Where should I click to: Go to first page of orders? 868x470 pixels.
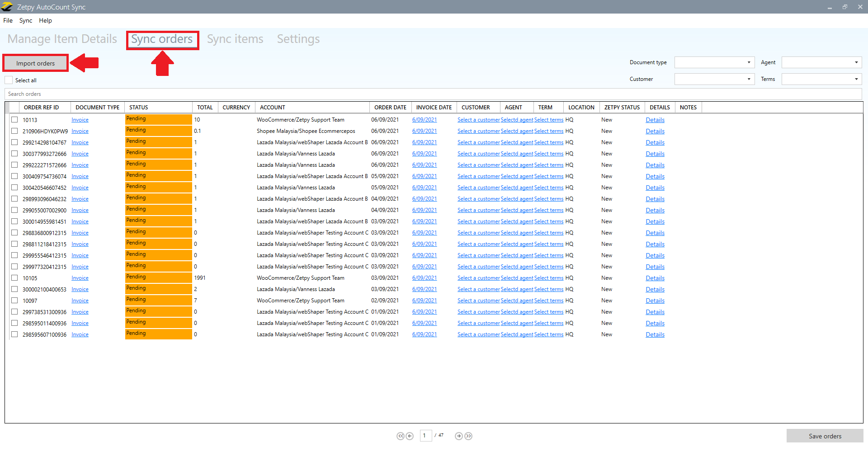click(400, 436)
